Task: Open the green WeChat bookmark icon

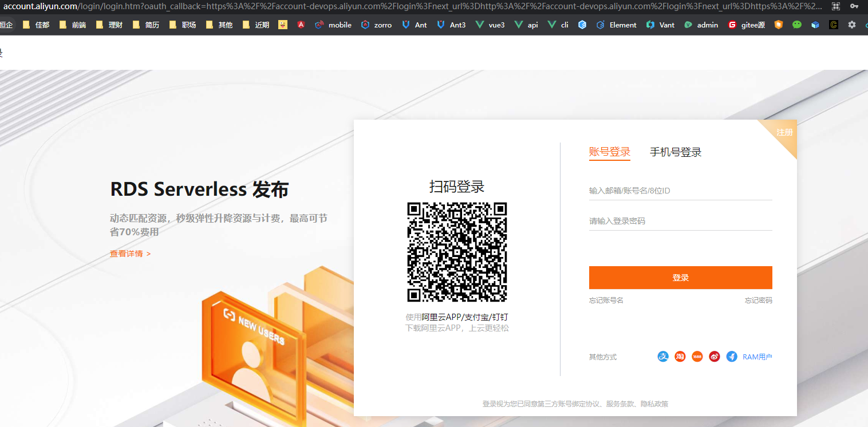Action: click(797, 25)
